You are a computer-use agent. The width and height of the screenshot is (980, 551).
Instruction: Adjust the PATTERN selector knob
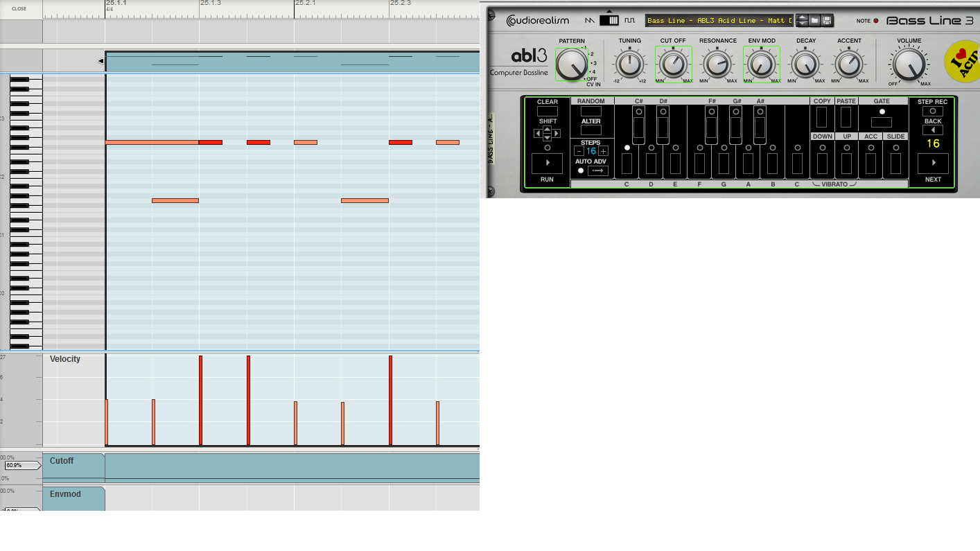[x=571, y=64]
